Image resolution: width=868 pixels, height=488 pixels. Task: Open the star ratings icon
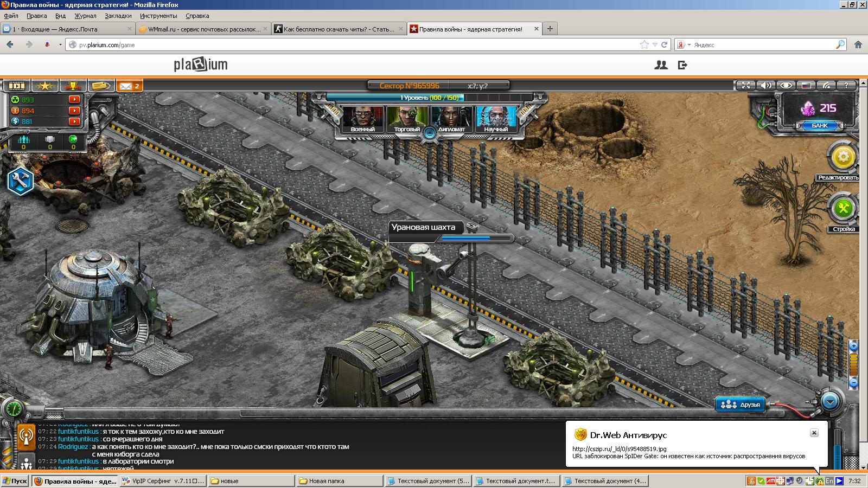coord(45,86)
